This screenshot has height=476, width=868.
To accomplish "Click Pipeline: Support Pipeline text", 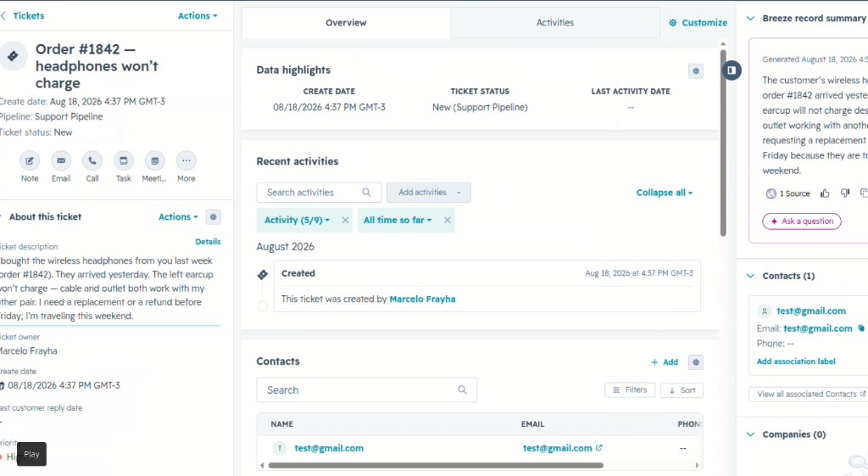I will (52, 116).
